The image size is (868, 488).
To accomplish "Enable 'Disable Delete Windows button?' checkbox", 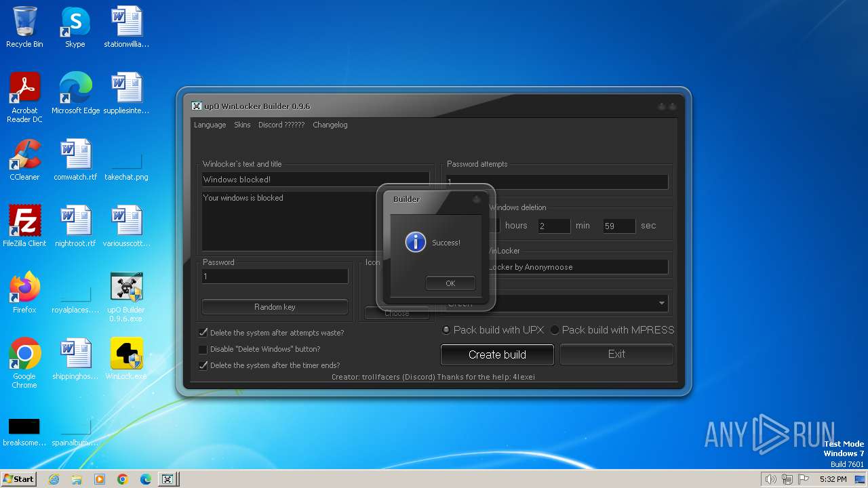I will pos(203,349).
